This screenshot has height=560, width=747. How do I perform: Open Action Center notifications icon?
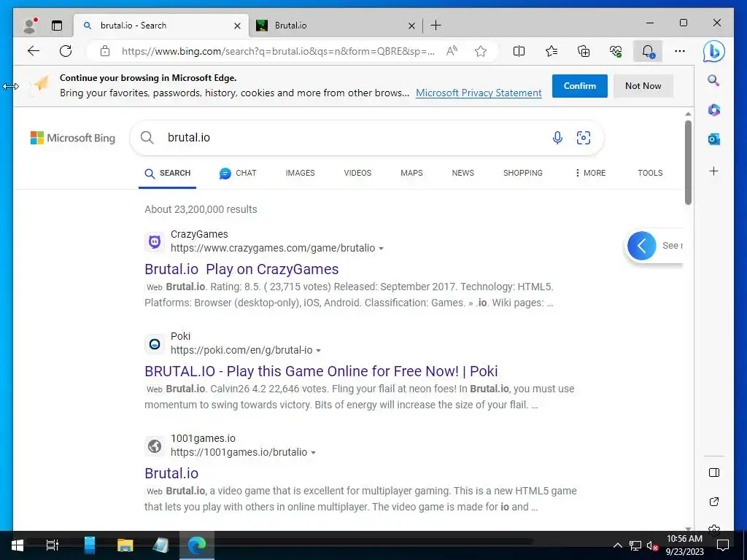click(x=723, y=545)
